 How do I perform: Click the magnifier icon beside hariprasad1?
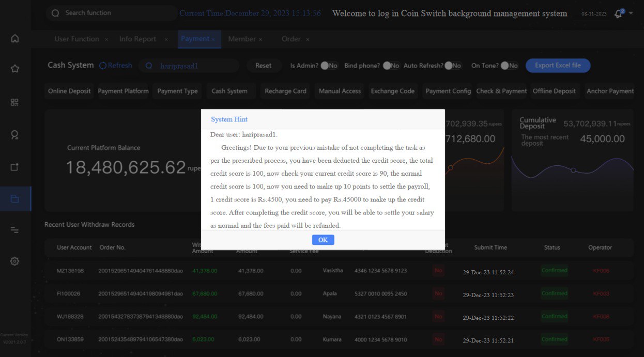[x=149, y=66]
